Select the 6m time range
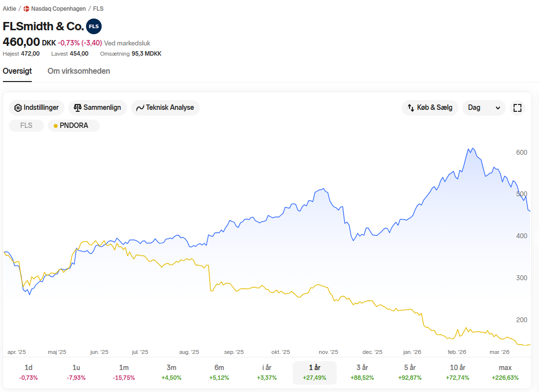 [219, 372]
